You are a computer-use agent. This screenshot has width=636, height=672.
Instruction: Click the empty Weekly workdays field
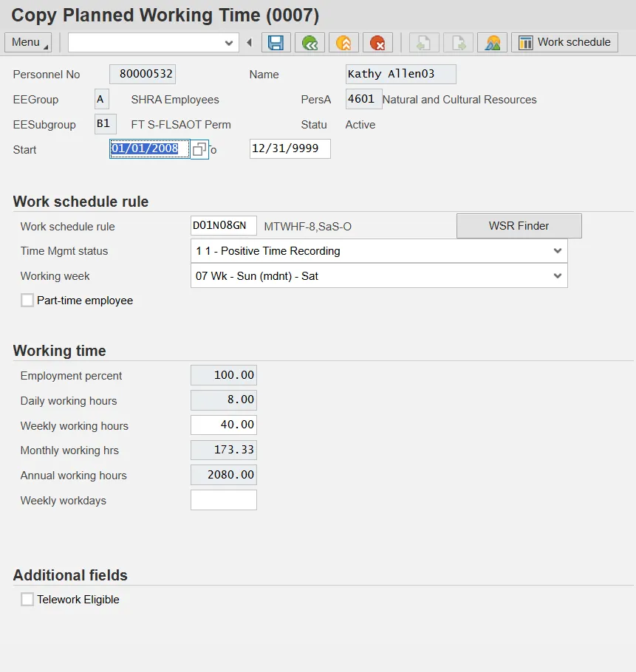224,500
